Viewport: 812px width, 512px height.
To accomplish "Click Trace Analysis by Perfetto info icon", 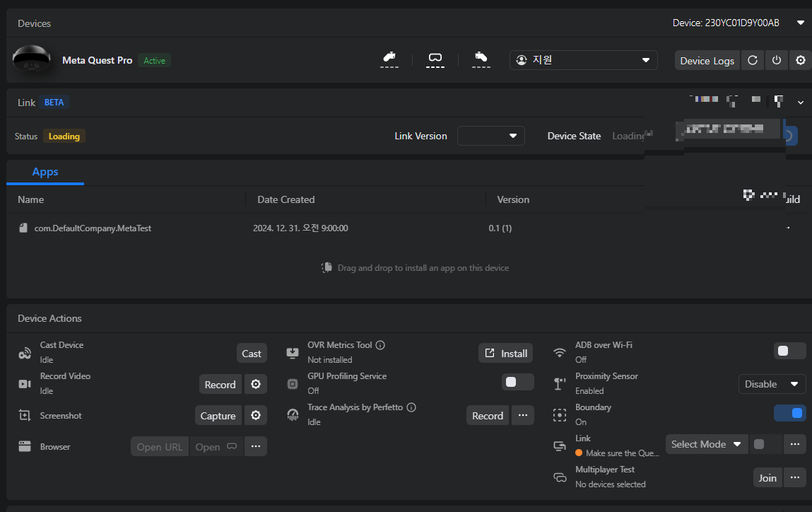I will (411, 407).
